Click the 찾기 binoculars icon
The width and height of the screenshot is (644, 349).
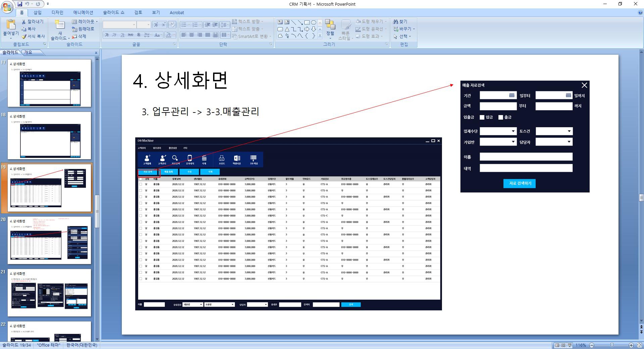coord(400,21)
